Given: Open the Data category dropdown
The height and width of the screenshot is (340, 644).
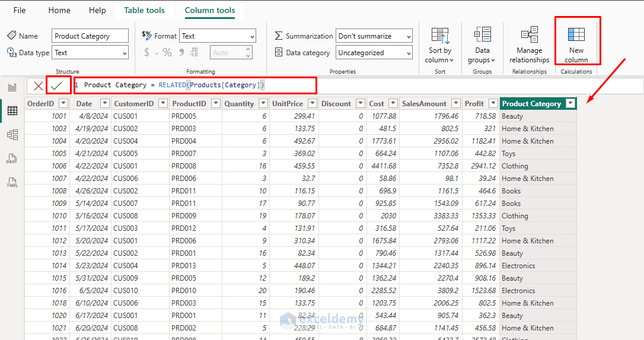Looking at the screenshot, I should [x=374, y=53].
